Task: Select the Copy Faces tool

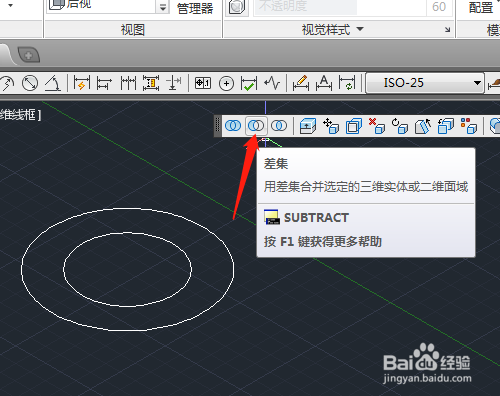Action: click(x=446, y=126)
